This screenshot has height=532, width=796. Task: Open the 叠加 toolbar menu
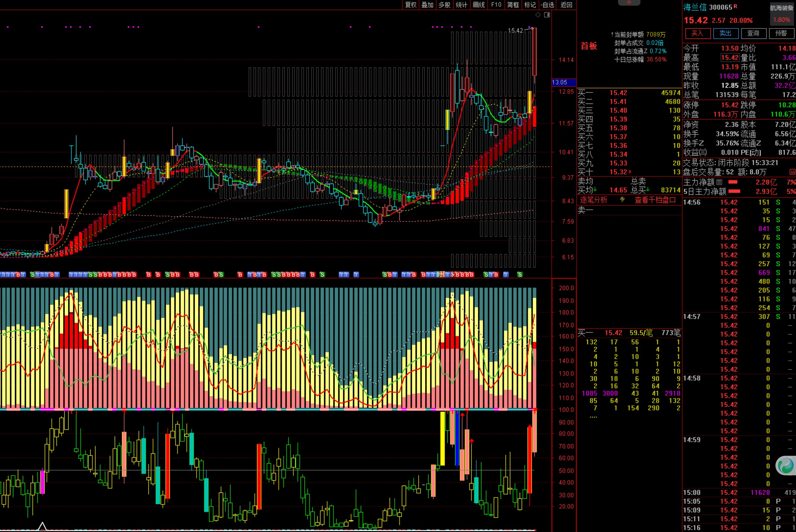coord(428,5)
